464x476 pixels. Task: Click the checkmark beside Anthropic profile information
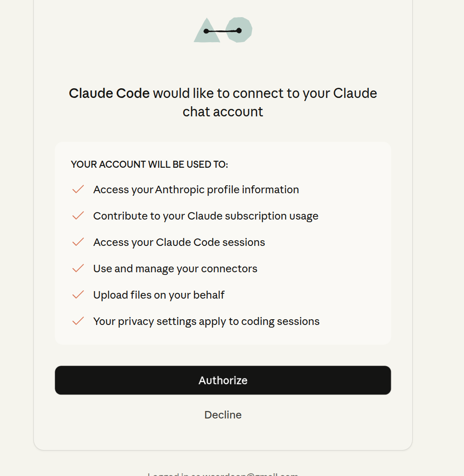pyautogui.click(x=78, y=190)
